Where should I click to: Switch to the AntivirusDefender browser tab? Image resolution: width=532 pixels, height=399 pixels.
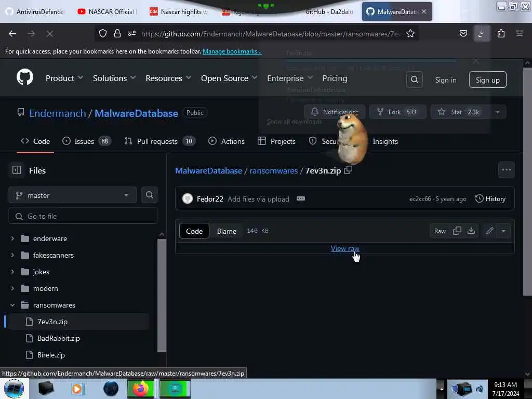pos(36,11)
